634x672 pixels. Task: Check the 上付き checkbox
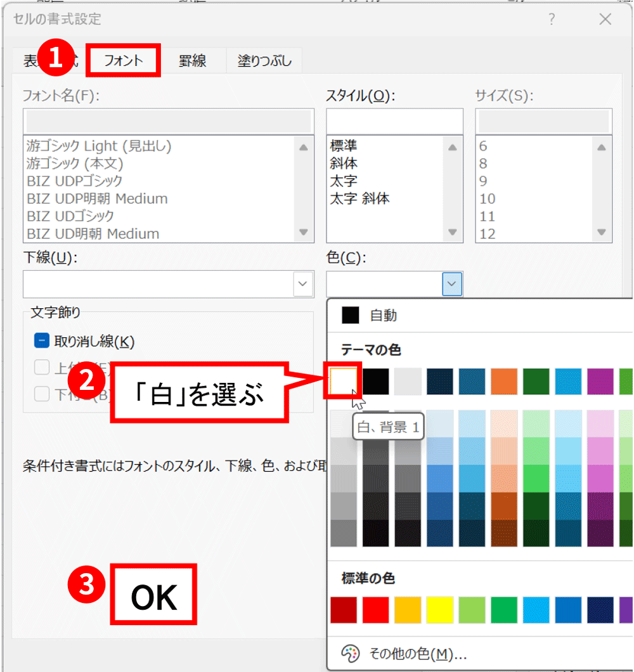(x=41, y=366)
